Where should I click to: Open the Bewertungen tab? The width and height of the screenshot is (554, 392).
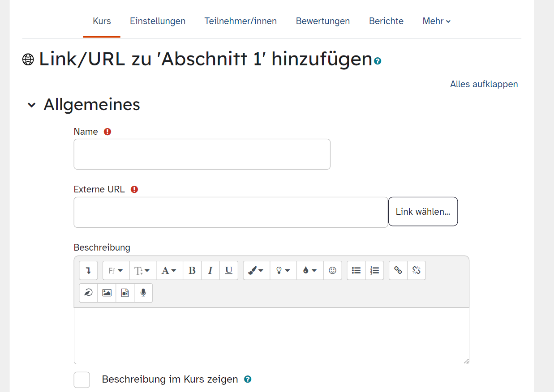point(322,21)
